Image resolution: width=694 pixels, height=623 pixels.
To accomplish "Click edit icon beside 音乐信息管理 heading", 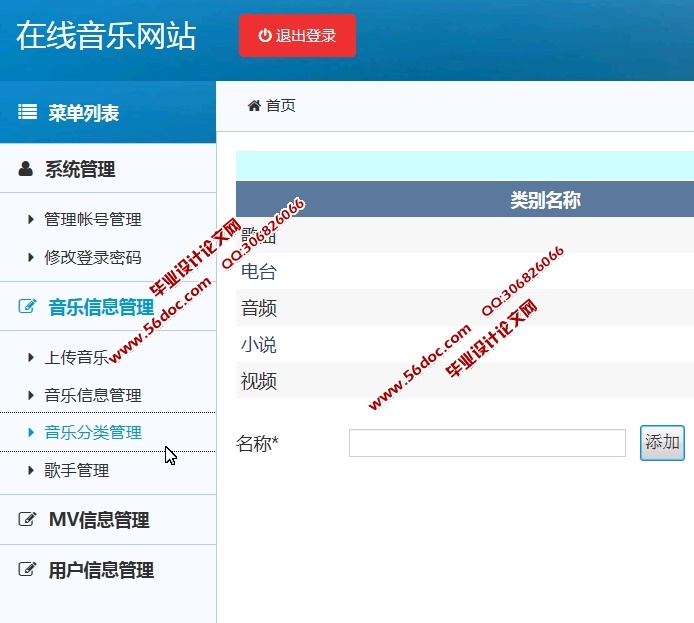I will (x=27, y=306).
